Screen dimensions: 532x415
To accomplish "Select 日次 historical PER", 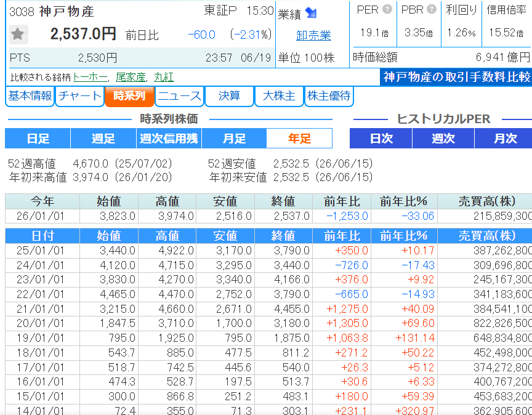I will point(381,139).
